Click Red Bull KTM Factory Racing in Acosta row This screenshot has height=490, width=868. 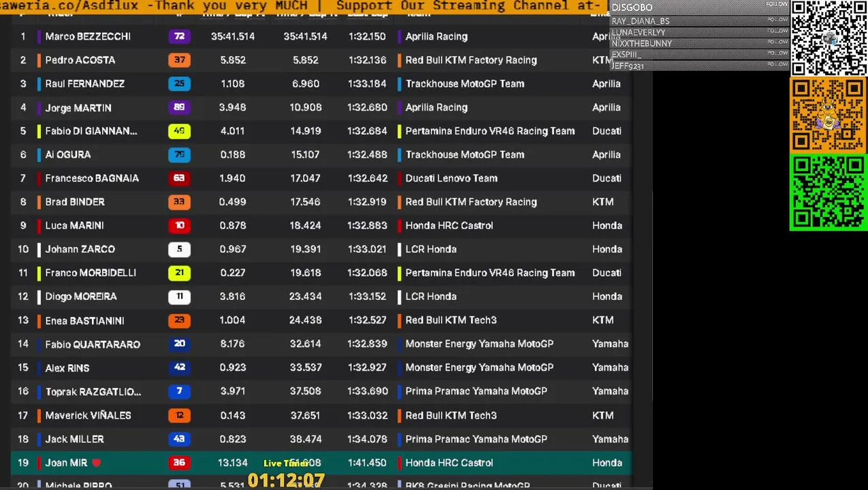coord(471,60)
